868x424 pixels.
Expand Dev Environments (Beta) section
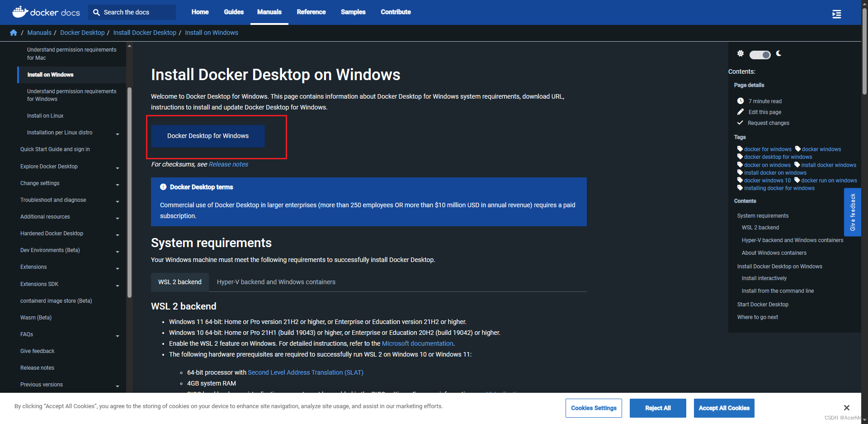(x=118, y=252)
